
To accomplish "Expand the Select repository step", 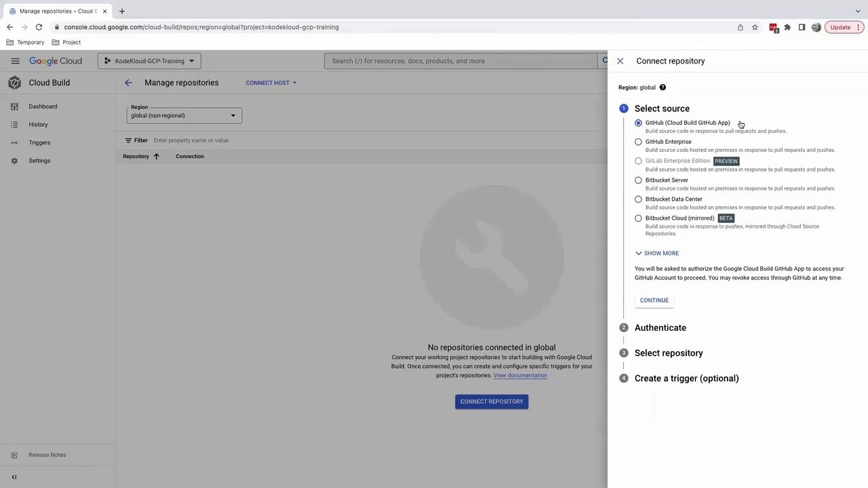I will point(669,353).
